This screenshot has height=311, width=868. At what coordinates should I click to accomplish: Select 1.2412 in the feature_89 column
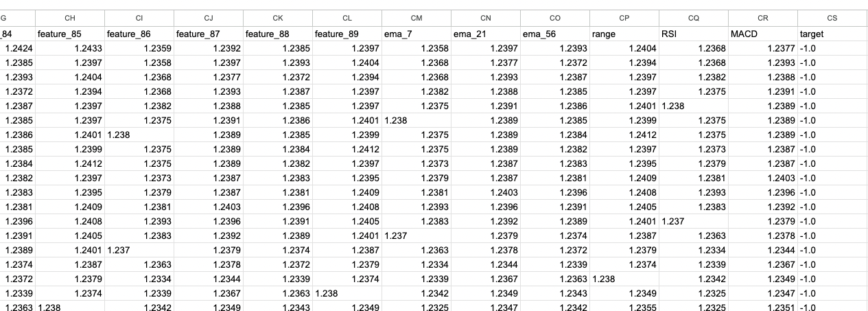click(x=347, y=149)
